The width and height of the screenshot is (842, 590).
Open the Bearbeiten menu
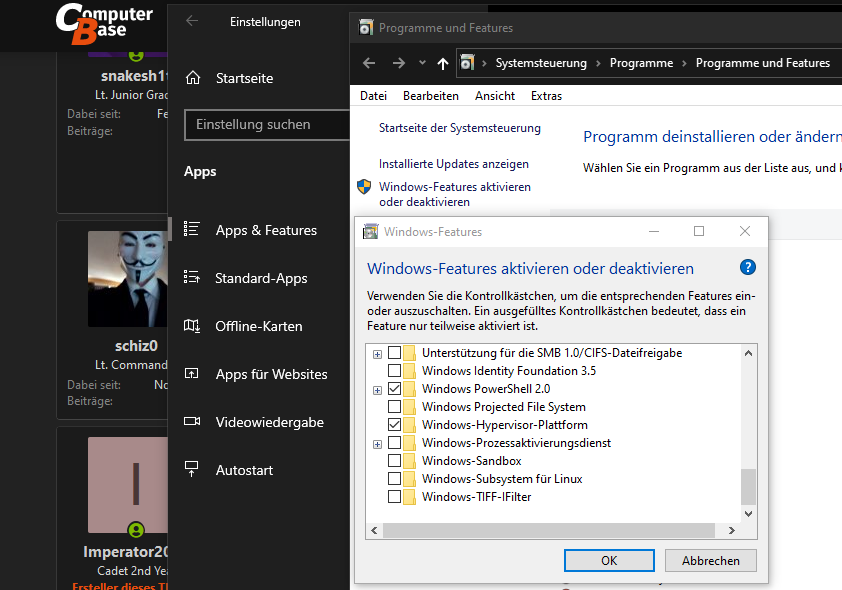tap(431, 96)
